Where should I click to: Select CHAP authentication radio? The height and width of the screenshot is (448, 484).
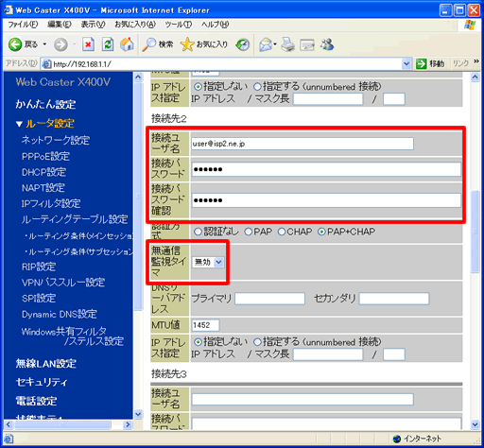(x=282, y=232)
